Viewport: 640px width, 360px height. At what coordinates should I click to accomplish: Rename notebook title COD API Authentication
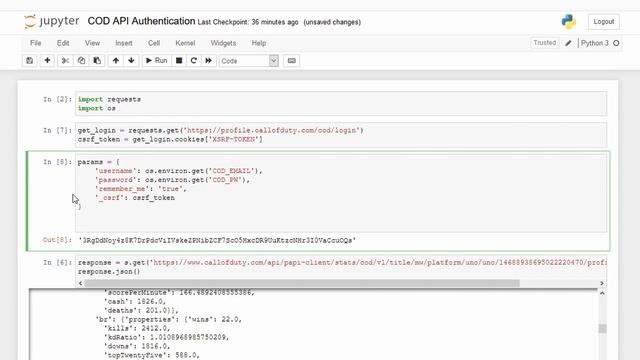click(141, 21)
